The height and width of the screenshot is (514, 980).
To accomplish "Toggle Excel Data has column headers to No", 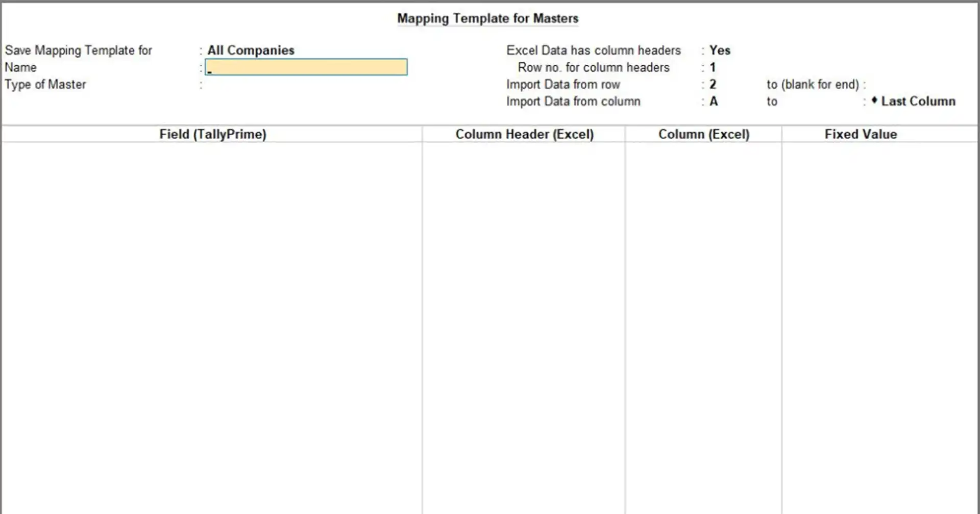I will (x=720, y=50).
